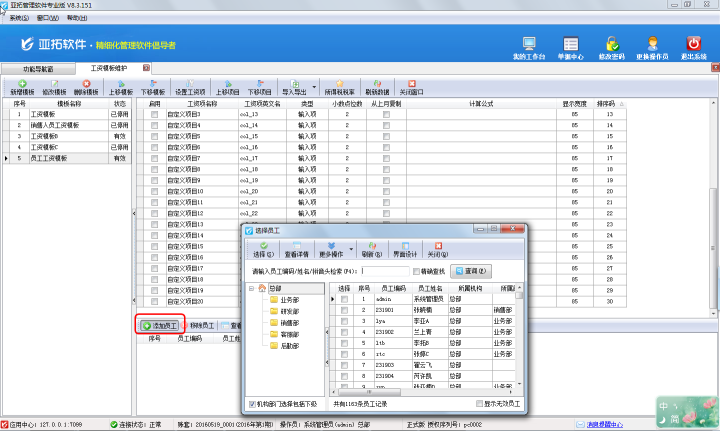The image size is (720, 431).
Task: Check the 显示无效员工 option
Action: [479, 404]
